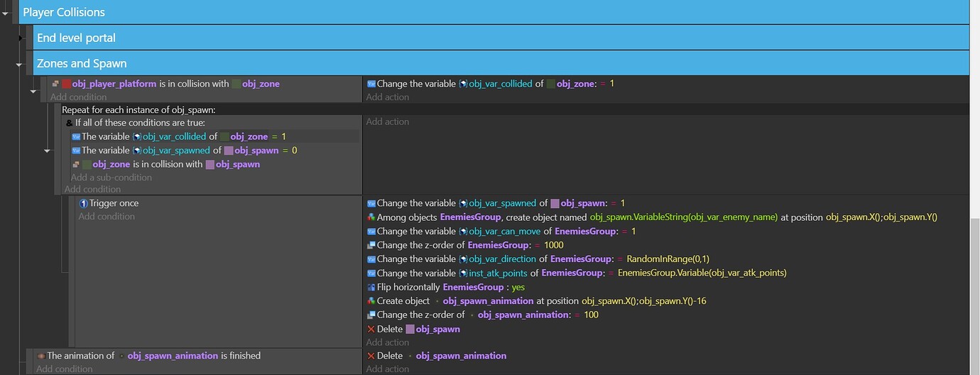
Task: Collapse the Repeat for each obj_spawn sub-event arrow
Action: [x=47, y=151]
